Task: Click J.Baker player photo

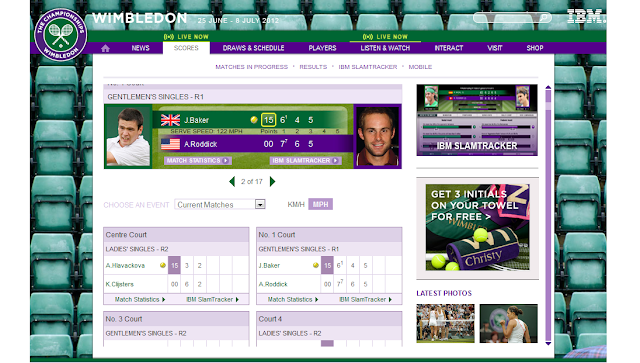Action: [x=128, y=136]
